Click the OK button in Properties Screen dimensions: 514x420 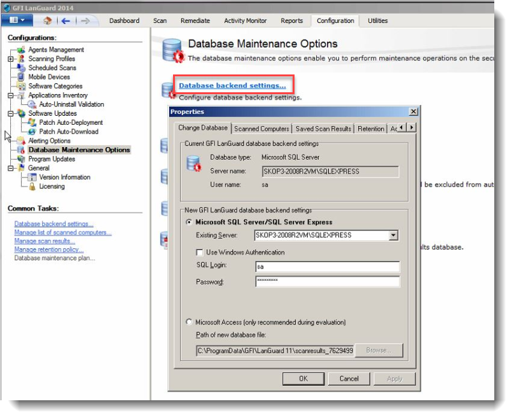303,379
